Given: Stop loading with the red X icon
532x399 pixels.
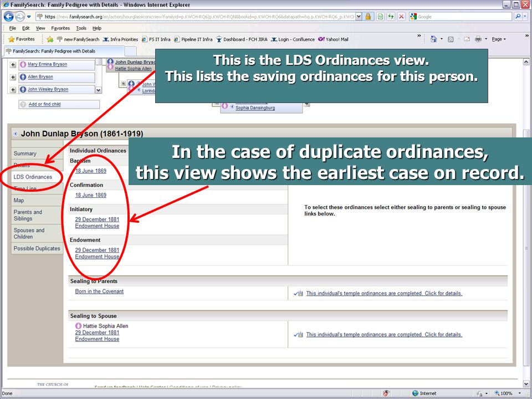Looking at the screenshot, I should click(x=401, y=17).
